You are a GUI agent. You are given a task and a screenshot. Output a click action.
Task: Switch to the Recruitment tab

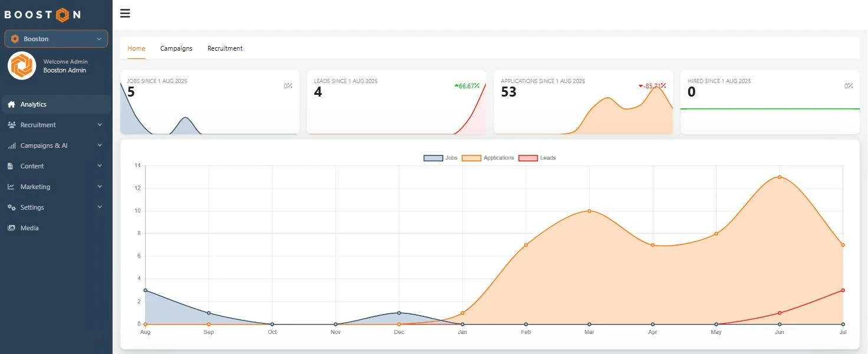pos(225,48)
